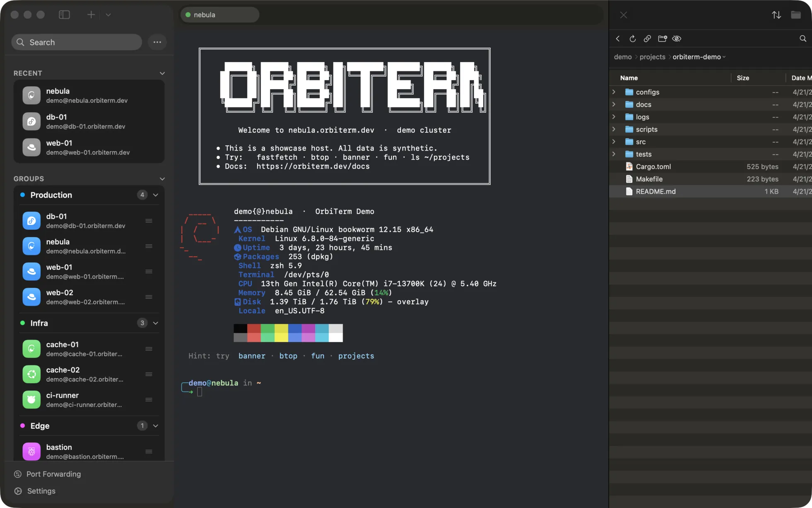Grab the reorder handle on db-01 Production row
Image resolution: width=812 pixels, height=508 pixels.
pos(149,221)
